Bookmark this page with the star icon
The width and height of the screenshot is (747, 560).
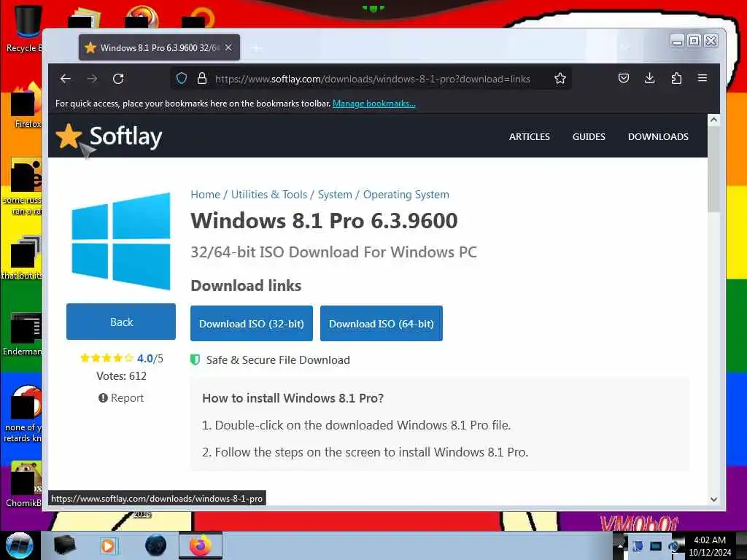(x=560, y=79)
